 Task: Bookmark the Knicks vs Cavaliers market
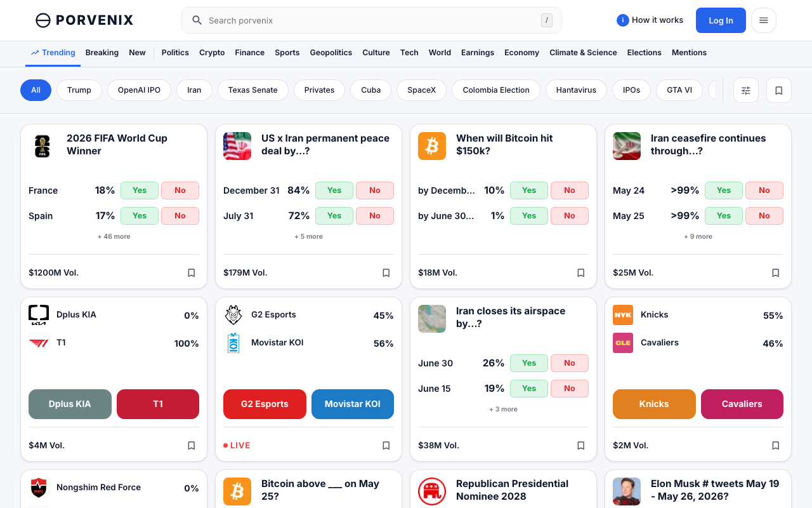(x=776, y=445)
